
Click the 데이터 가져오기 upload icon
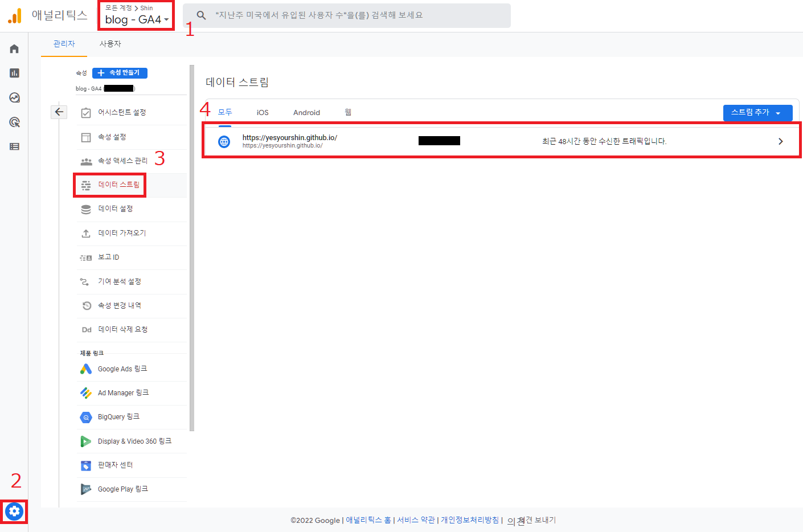(86, 234)
